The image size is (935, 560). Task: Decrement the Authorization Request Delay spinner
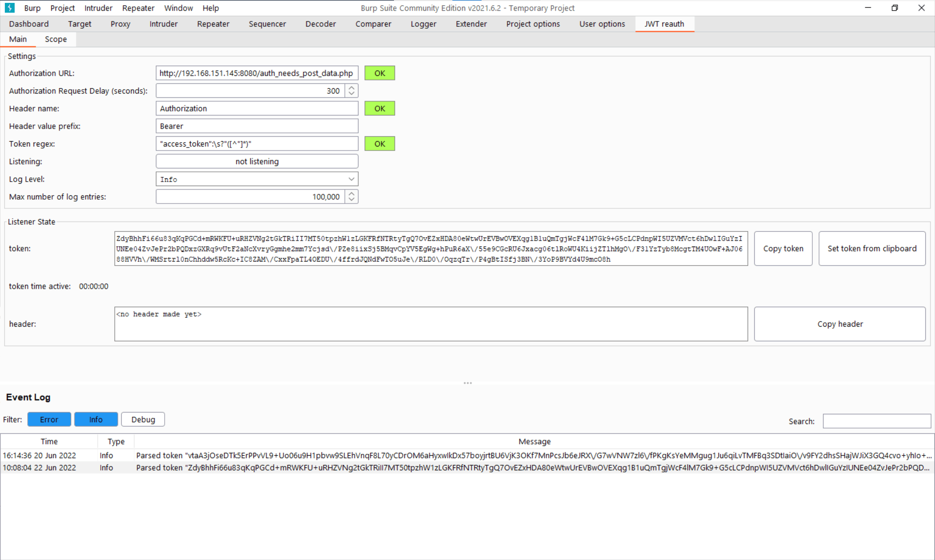click(352, 93)
